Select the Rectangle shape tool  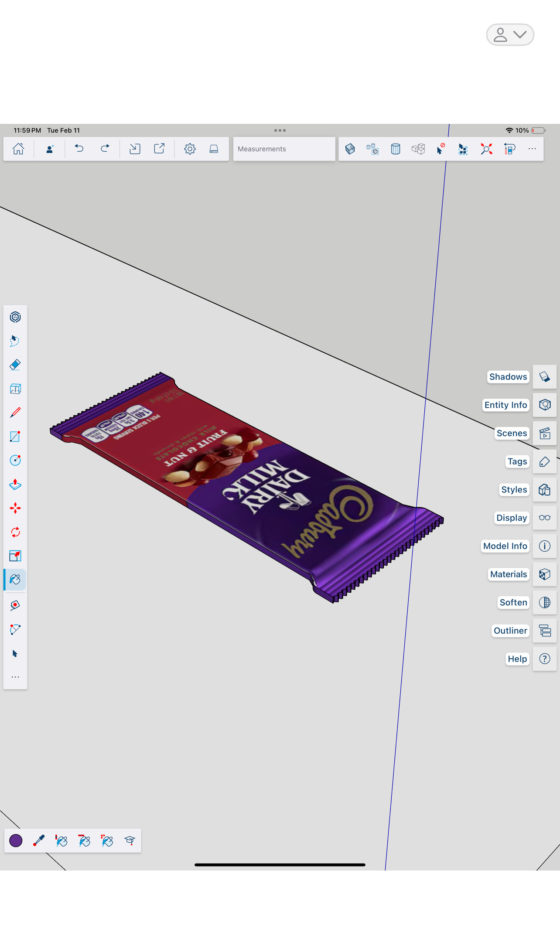click(x=15, y=436)
